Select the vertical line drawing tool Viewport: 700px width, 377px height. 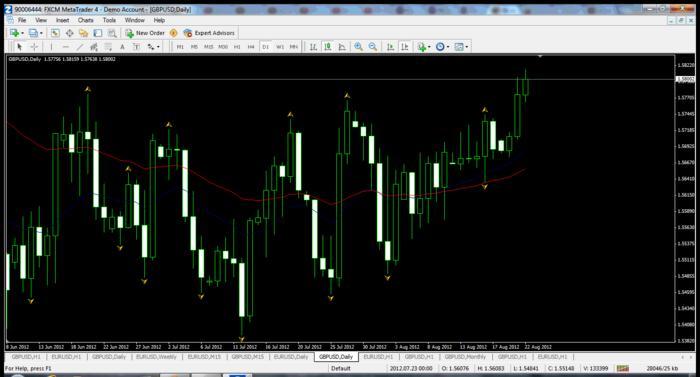pos(51,46)
